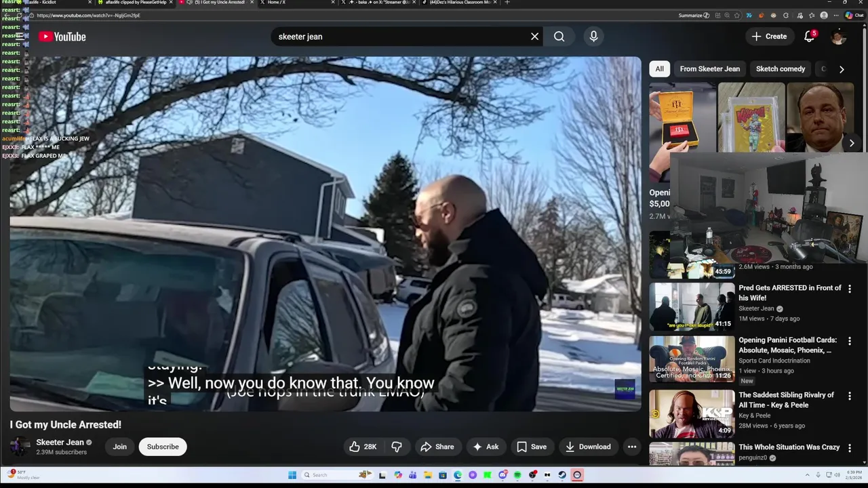Open Microsoft Store from taskbar
The image size is (868, 488).
pos(443,475)
